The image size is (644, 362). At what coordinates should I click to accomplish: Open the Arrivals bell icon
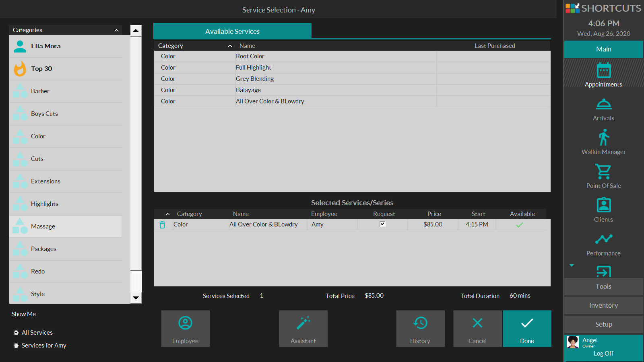click(603, 104)
